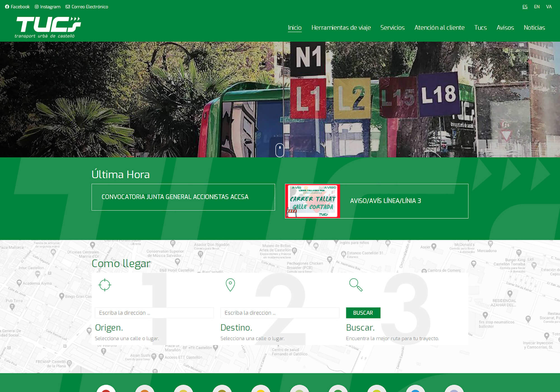
Task: Click the Correo Electrónico envelope icon
Action: tap(68, 7)
